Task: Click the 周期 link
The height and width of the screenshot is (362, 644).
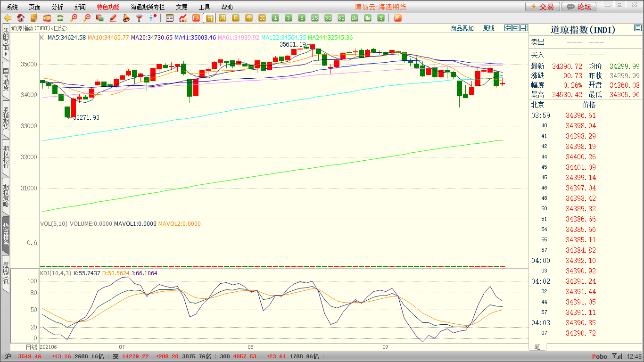Action: coord(489,28)
